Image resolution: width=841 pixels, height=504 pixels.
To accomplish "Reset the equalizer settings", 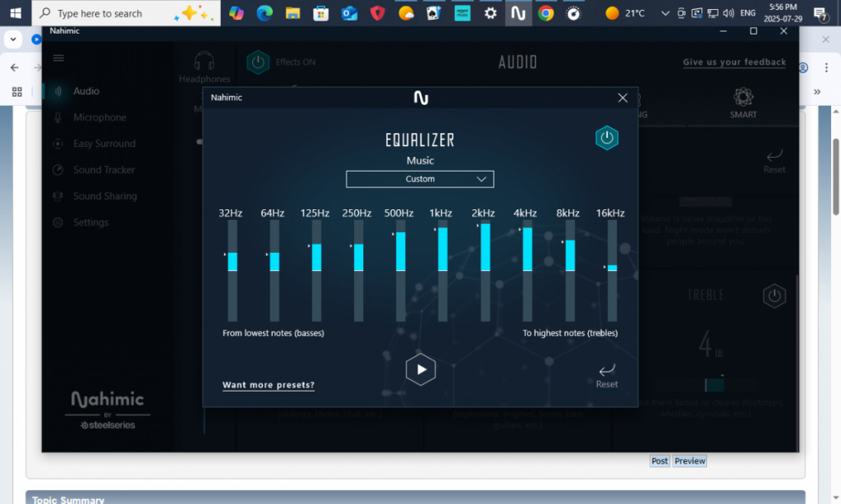I will pyautogui.click(x=607, y=376).
